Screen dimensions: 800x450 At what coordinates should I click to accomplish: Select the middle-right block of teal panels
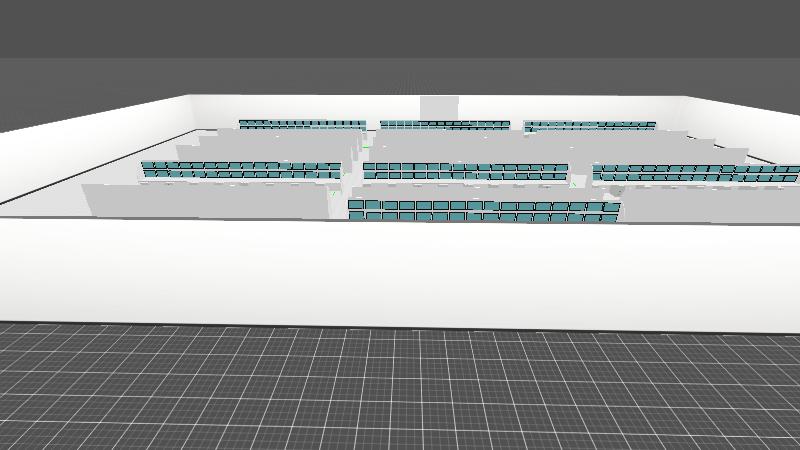[696, 173]
